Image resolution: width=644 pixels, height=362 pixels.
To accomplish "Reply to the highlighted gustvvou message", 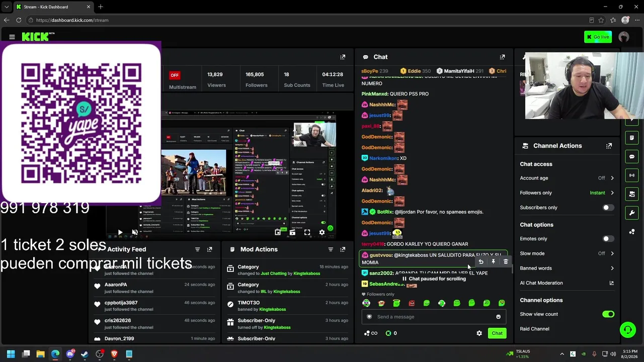I will click(481, 261).
